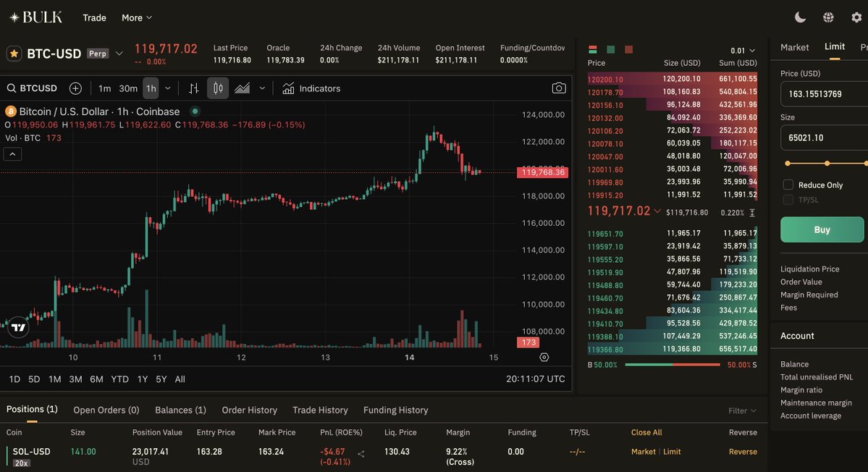Open the Trade menu
Image resolution: width=868 pixels, height=472 pixels.
[94, 17]
